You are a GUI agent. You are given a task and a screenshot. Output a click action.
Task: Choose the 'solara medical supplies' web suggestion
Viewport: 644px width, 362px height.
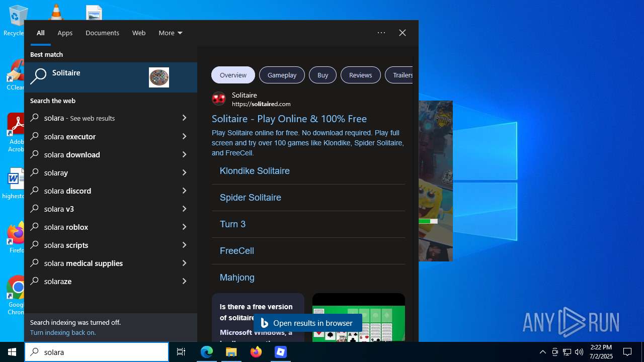pyautogui.click(x=111, y=263)
